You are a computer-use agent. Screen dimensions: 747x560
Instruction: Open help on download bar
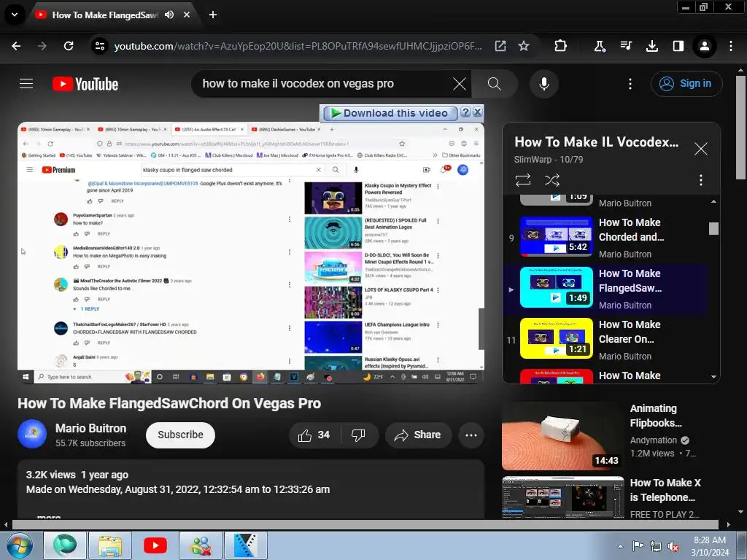[465, 112]
